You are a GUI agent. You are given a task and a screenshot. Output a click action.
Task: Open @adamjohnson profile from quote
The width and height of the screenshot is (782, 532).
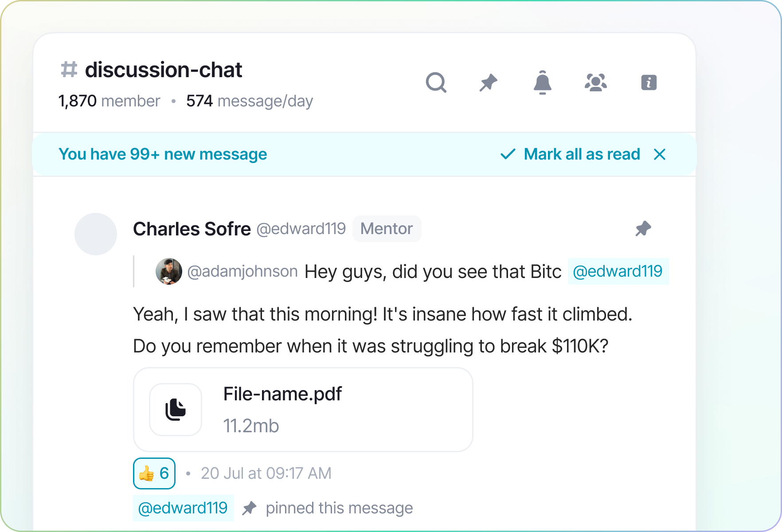click(242, 271)
